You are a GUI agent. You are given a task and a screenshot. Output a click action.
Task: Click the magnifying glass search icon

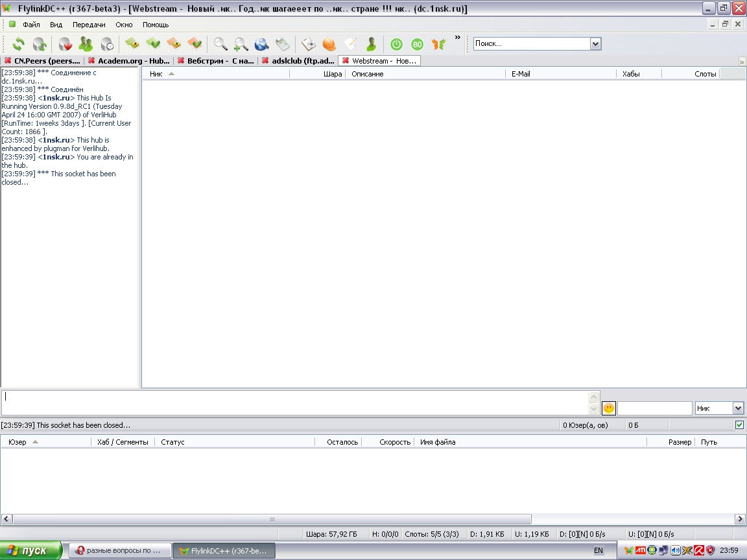click(220, 44)
